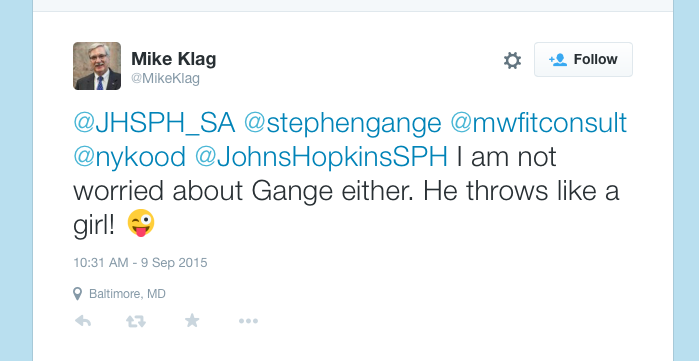Click the add-person icon on the Follow button
Screen dimensions: 699x361
(x=558, y=60)
